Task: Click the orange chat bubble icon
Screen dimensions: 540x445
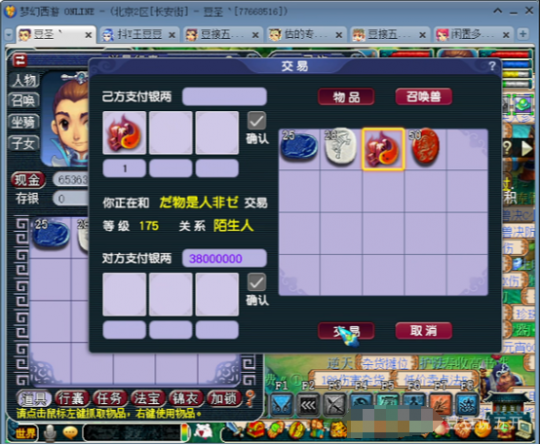Action: point(71,433)
